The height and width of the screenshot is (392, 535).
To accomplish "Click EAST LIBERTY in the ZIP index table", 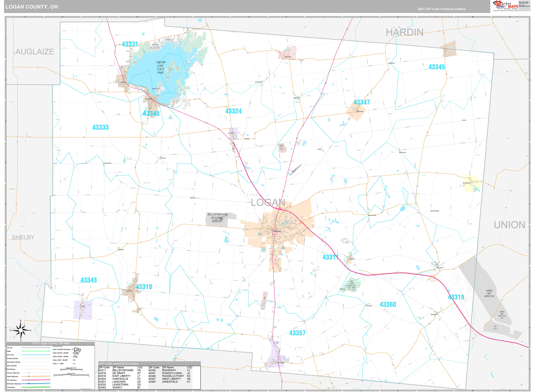I will click(121, 376).
